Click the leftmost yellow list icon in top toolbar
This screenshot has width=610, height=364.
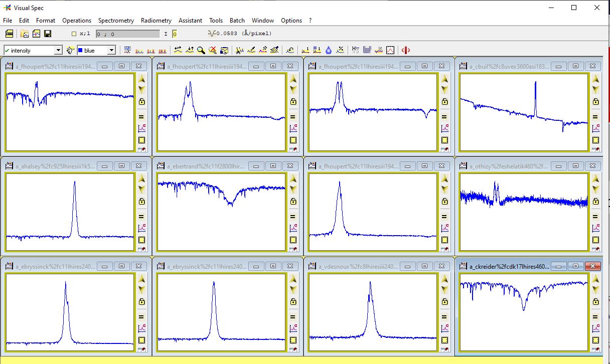pyautogui.click(x=9, y=34)
